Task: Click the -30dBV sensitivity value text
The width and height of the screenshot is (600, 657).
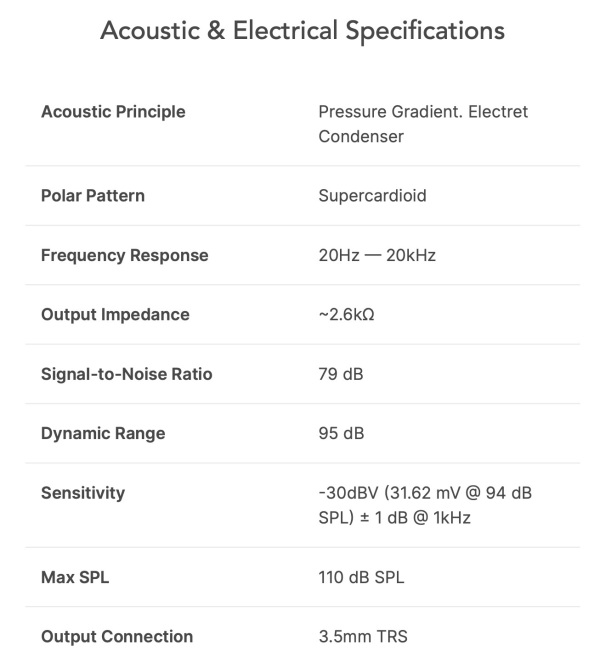Action: click(425, 505)
